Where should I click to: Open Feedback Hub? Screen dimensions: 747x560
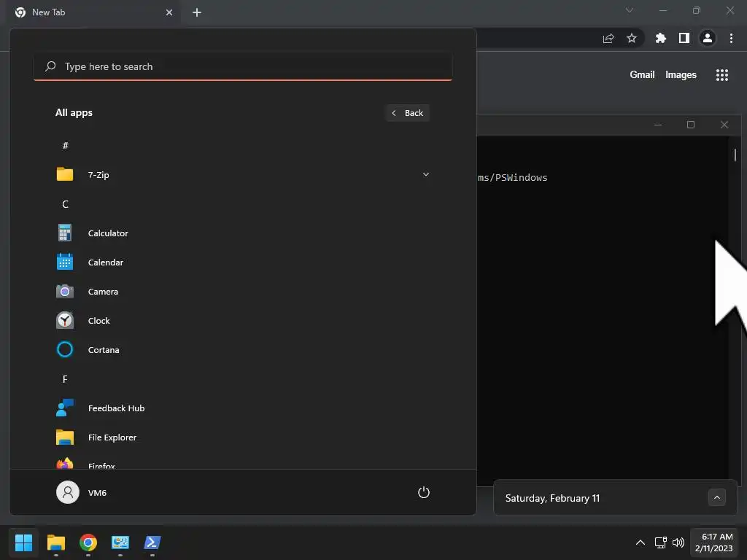(242, 408)
